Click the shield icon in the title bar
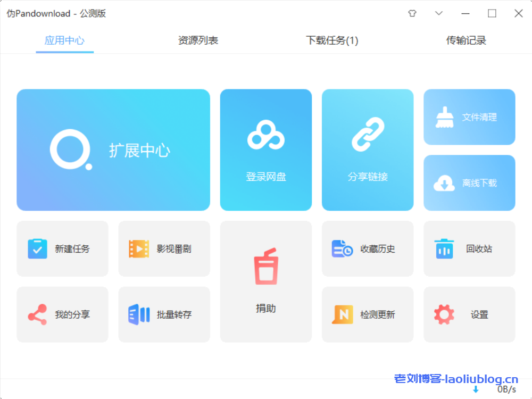Viewport: 532px width, 399px height. click(412, 13)
